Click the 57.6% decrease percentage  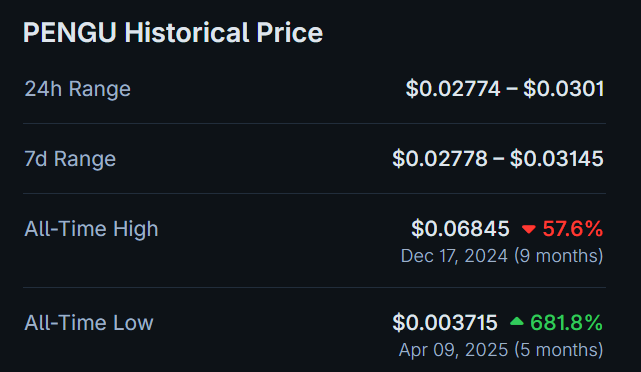[572, 229]
